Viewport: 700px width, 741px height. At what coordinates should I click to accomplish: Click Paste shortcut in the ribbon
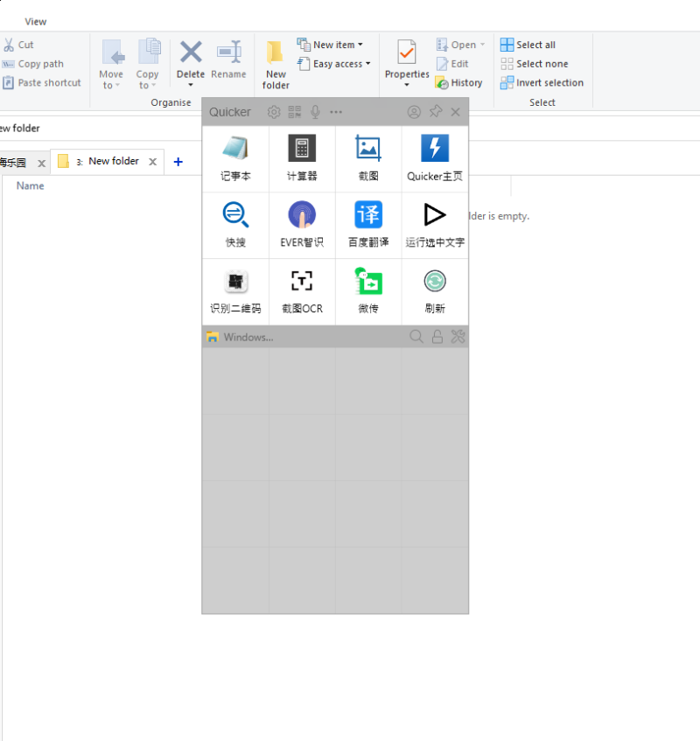click(x=42, y=83)
